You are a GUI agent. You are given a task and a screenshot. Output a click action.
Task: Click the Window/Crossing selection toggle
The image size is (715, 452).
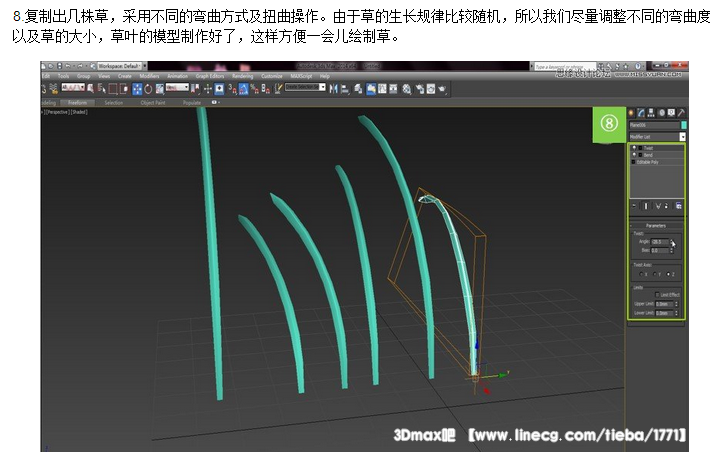click(x=124, y=89)
